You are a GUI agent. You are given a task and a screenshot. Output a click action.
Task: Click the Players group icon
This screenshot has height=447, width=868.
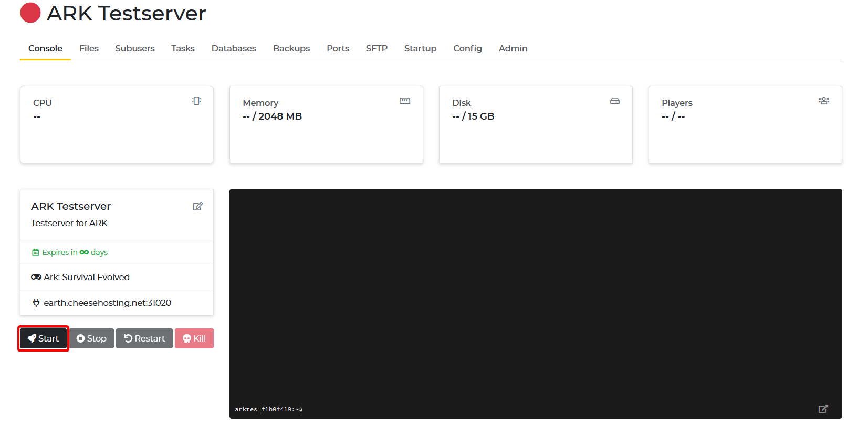point(823,101)
